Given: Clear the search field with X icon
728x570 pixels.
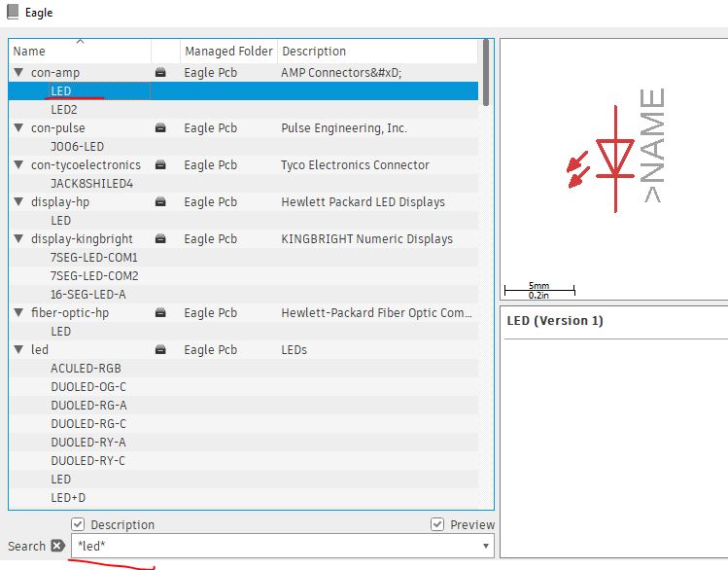Looking at the screenshot, I should pyautogui.click(x=57, y=546).
